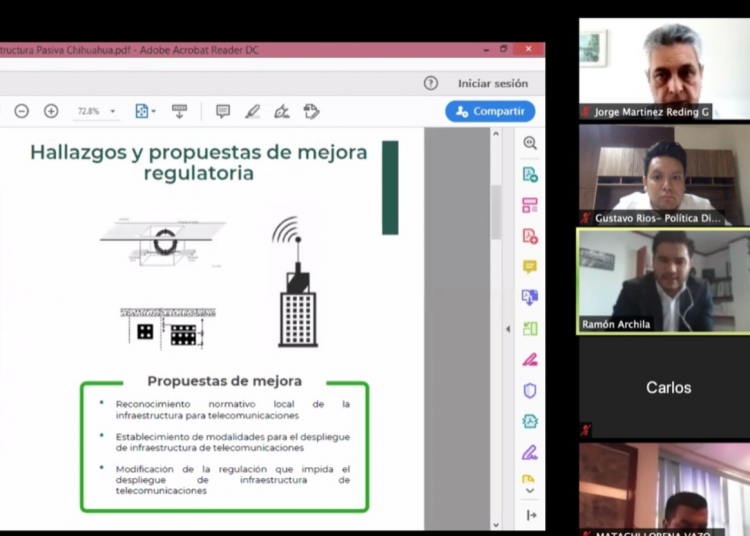This screenshot has width=750, height=536.
Task: Select Jorge Martinez Reding's video tile
Action: tap(663, 68)
